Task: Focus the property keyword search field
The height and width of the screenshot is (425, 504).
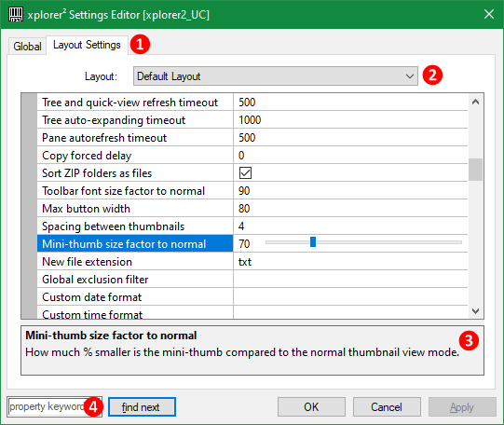Action: (54, 406)
